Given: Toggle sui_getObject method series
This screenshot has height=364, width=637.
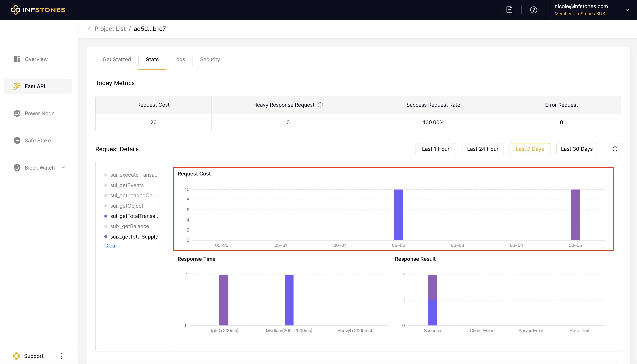Looking at the screenshot, I should pos(127,206).
